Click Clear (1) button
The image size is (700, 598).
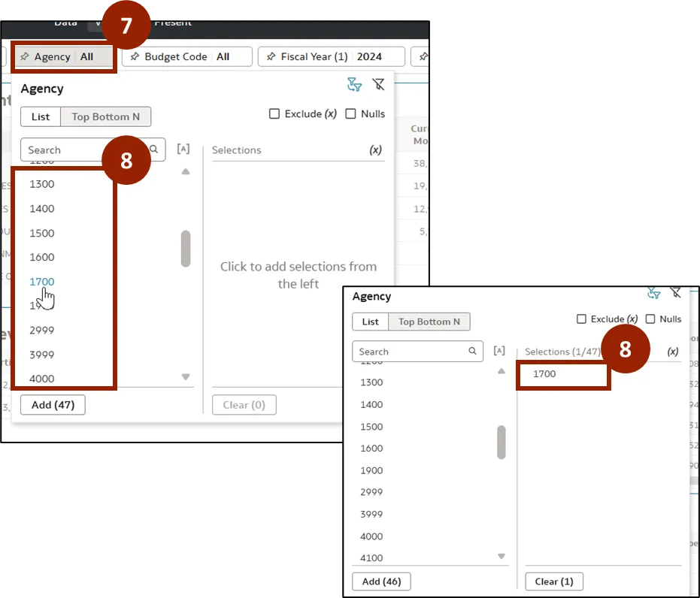pos(554,581)
